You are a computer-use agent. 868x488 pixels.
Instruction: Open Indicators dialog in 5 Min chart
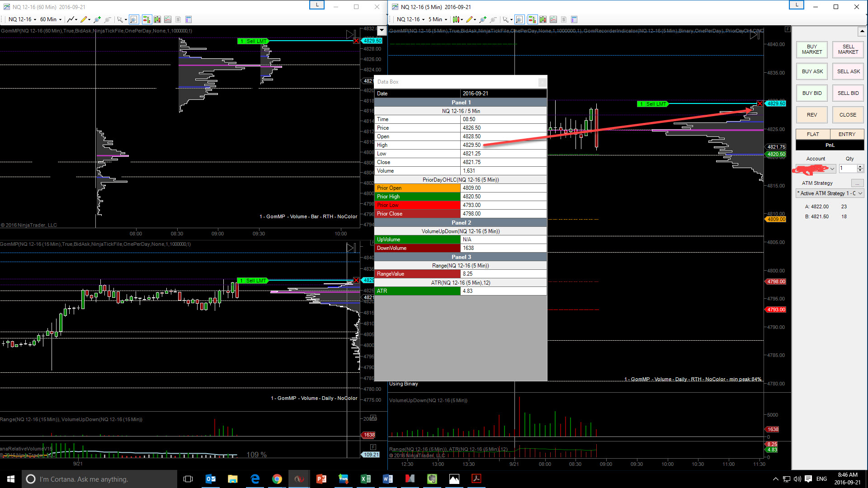point(543,19)
